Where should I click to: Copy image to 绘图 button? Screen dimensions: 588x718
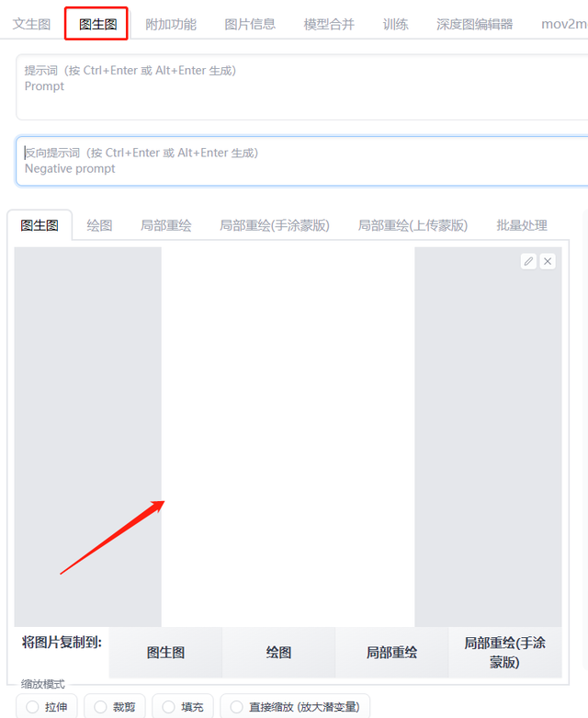278,652
